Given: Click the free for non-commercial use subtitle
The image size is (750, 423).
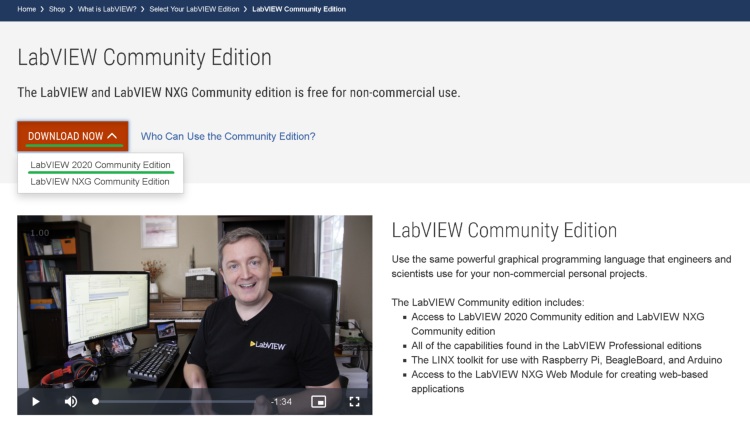Looking at the screenshot, I should click(239, 92).
